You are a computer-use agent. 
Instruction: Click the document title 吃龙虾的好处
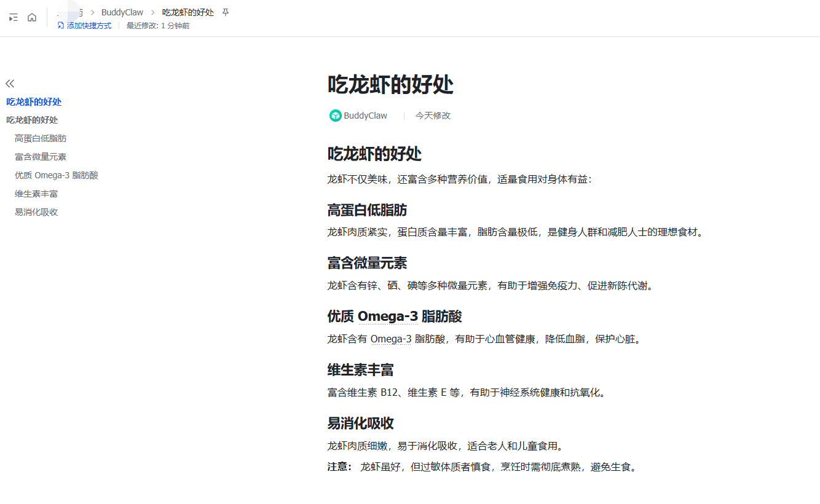[390, 85]
